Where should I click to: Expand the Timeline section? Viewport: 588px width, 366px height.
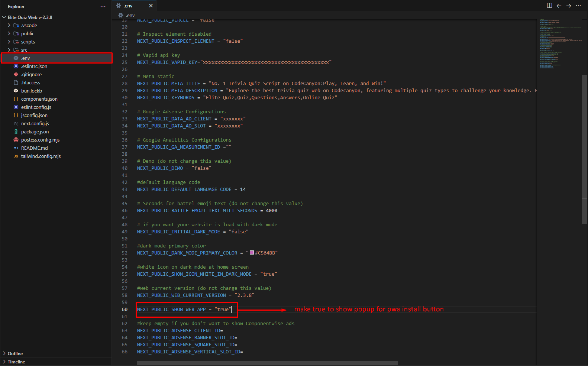coord(16,362)
